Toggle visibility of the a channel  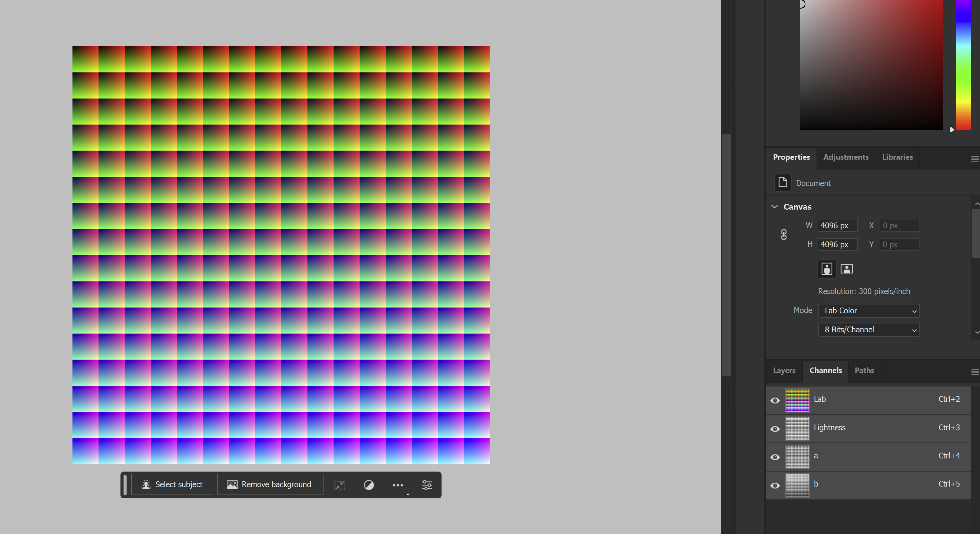tap(775, 457)
